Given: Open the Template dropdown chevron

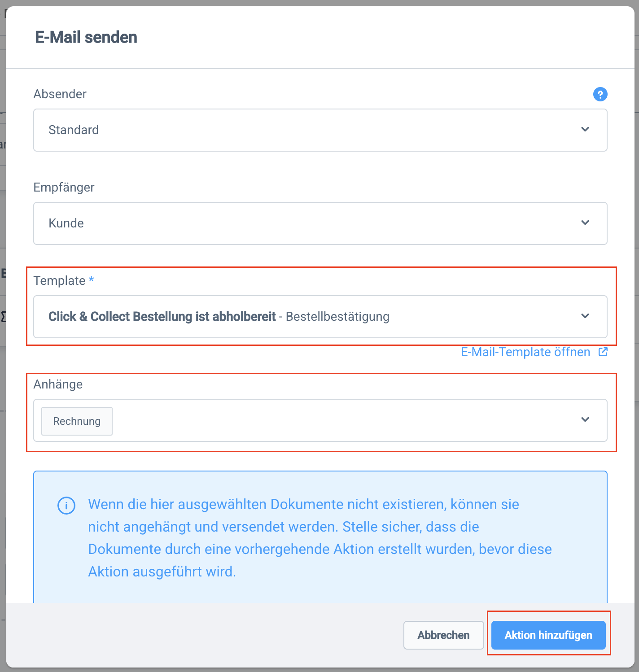Looking at the screenshot, I should (x=585, y=316).
